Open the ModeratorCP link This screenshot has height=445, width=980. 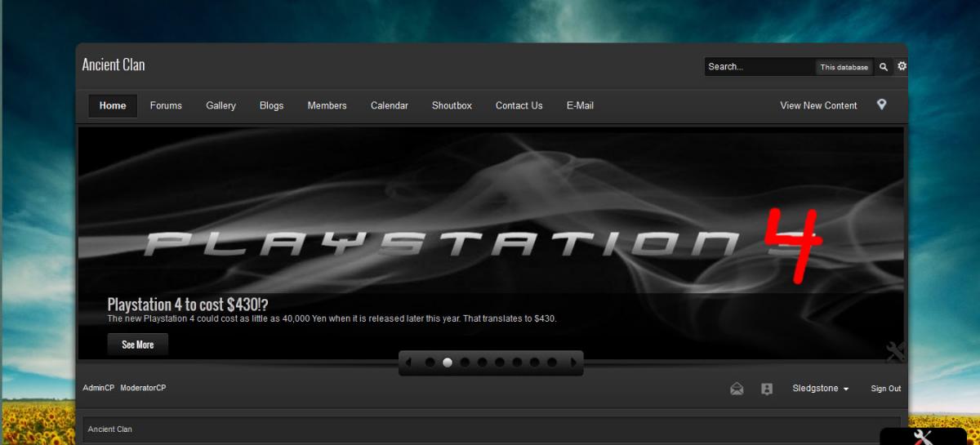[x=143, y=388]
